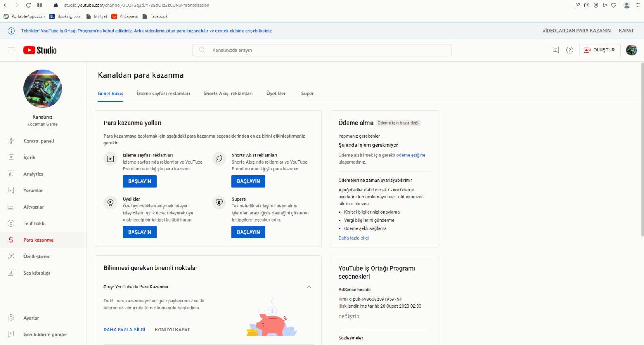Image resolution: width=644 pixels, height=345 pixels.
Task: Open the comments notification icon in the header
Action: click(556, 50)
